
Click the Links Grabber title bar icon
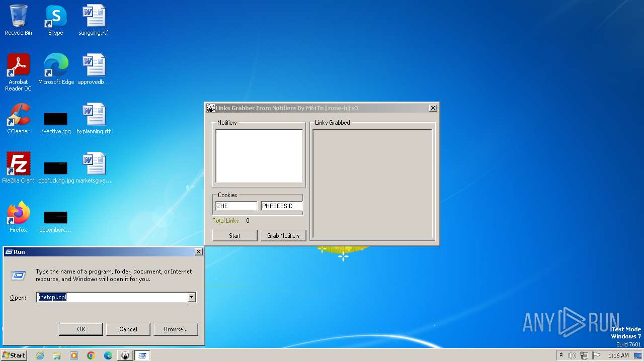click(x=211, y=108)
